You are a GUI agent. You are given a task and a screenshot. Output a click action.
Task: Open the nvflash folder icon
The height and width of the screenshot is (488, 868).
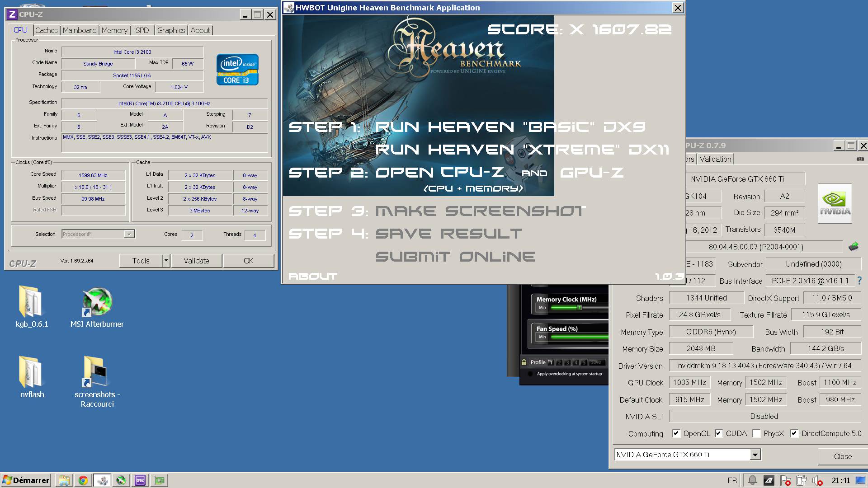tap(31, 371)
